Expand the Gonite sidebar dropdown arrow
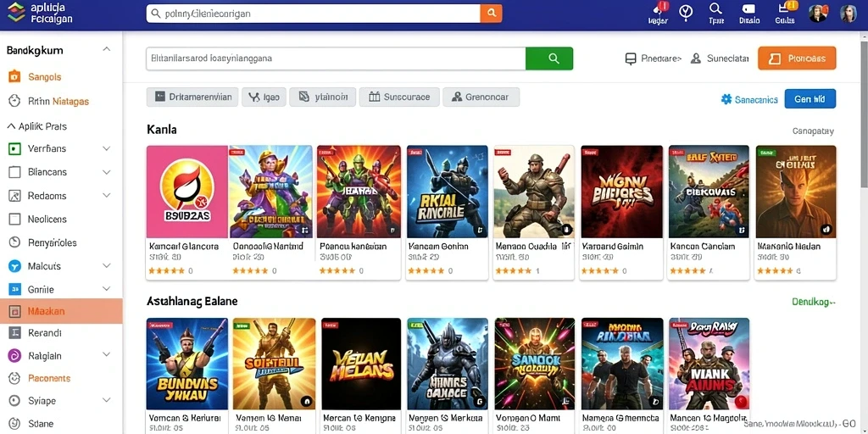Image resolution: width=868 pixels, height=434 pixels. click(x=107, y=289)
